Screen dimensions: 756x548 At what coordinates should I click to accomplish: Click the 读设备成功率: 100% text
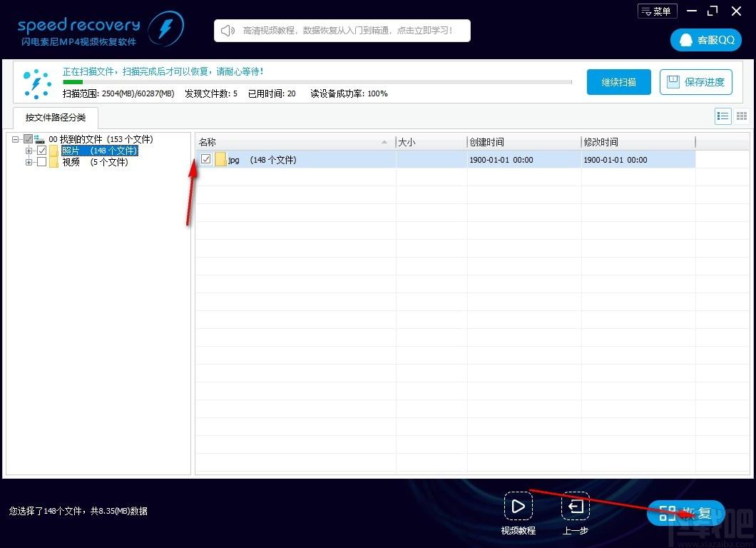click(349, 93)
